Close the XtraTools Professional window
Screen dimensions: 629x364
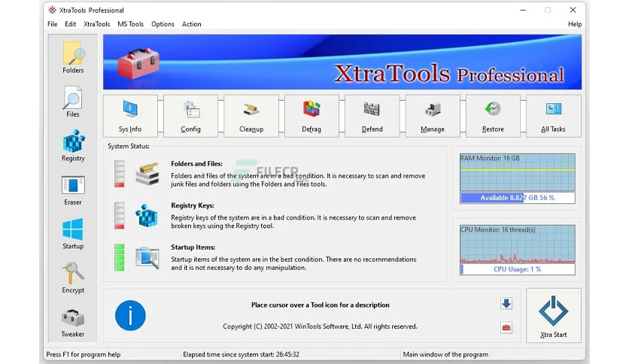click(573, 10)
